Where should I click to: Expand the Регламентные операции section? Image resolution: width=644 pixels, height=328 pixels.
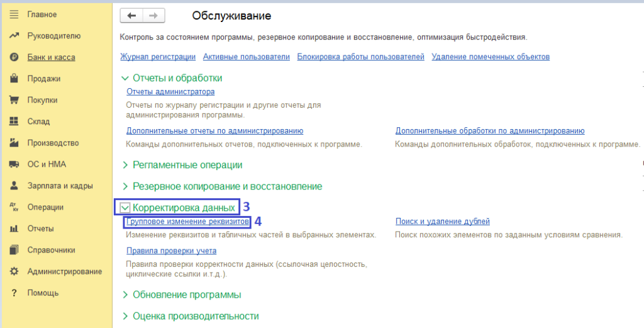coord(125,165)
